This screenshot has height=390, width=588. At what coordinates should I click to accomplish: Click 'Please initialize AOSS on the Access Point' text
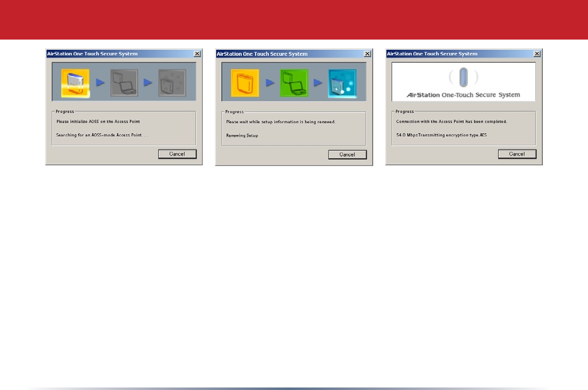click(98, 121)
